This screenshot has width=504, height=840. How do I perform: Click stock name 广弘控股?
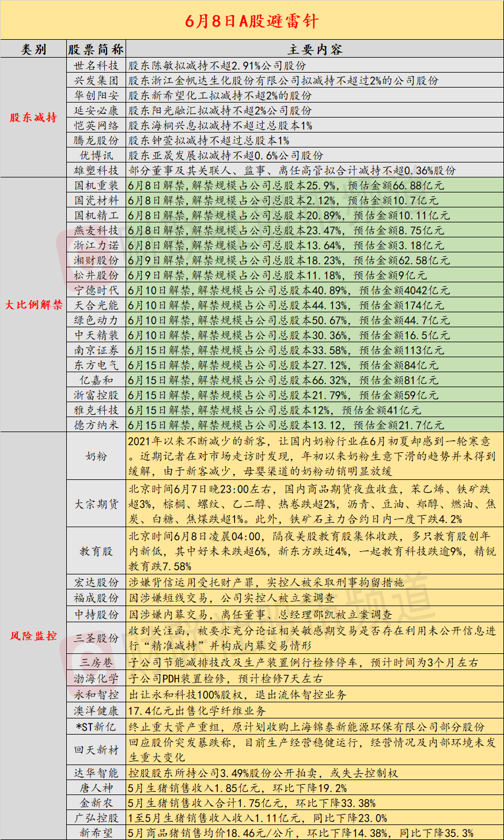click(96, 818)
